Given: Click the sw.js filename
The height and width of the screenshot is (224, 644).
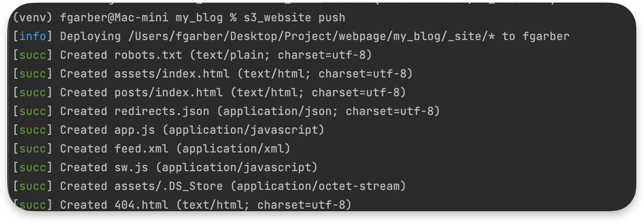Looking at the screenshot, I should coord(131,168).
